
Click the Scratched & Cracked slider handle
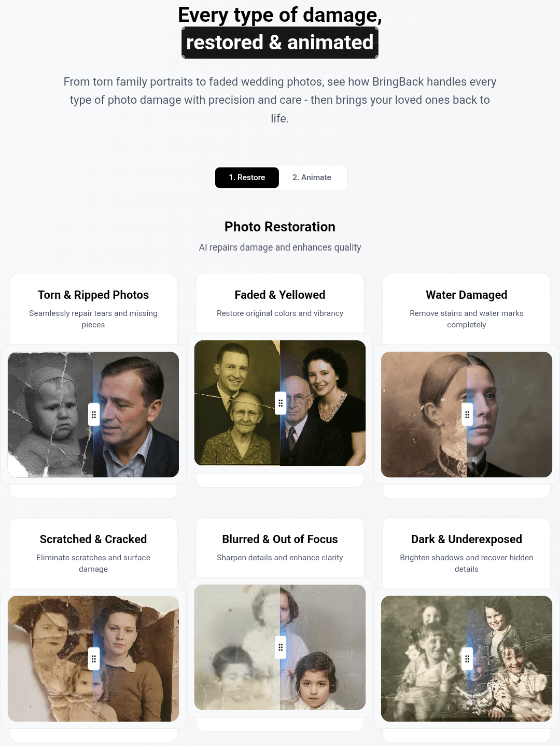[94, 659]
